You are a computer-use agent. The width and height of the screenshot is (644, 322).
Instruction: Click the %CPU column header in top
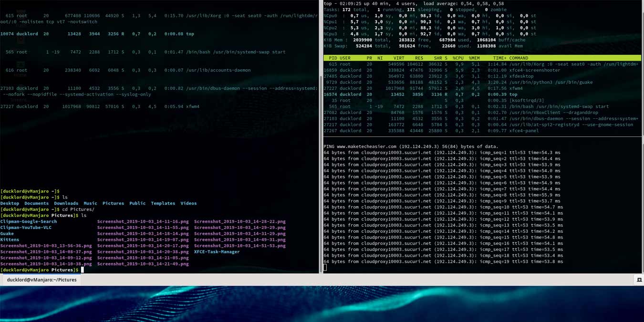pos(458,58)
